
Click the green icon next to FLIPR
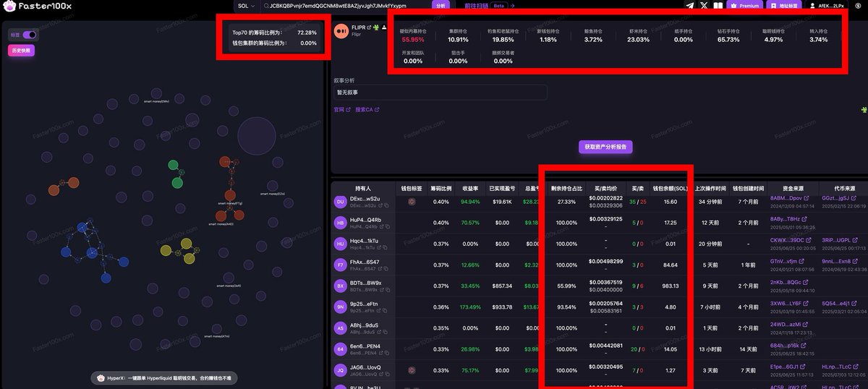[376, 27]
